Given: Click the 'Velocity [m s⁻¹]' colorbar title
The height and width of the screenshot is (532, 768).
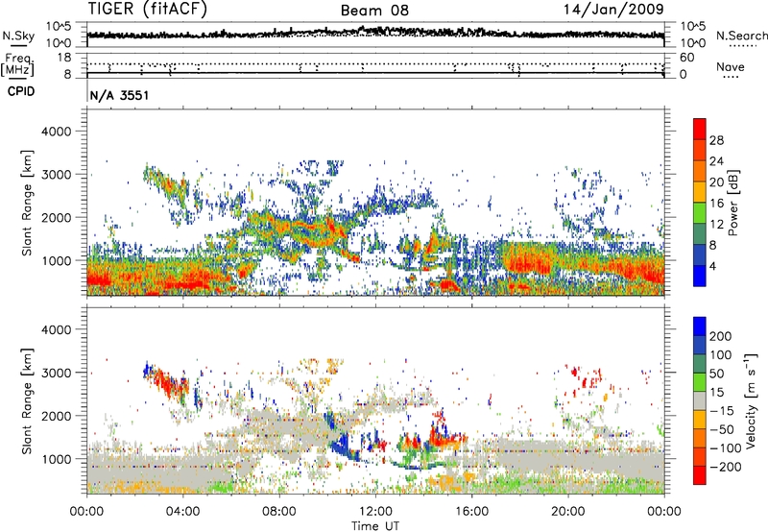Looking at the screenshot, I should [751, 400].
